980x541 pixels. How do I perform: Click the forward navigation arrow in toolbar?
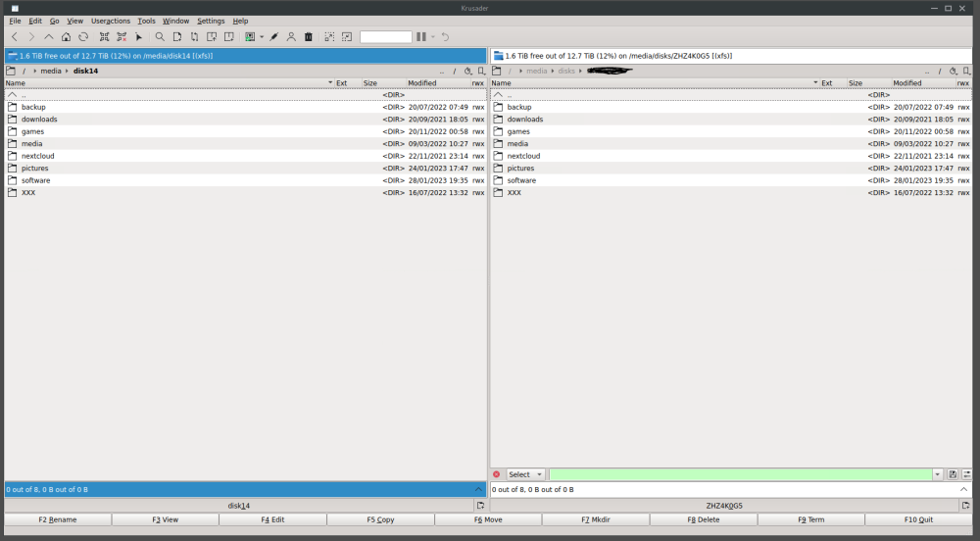tap(31, 37)
